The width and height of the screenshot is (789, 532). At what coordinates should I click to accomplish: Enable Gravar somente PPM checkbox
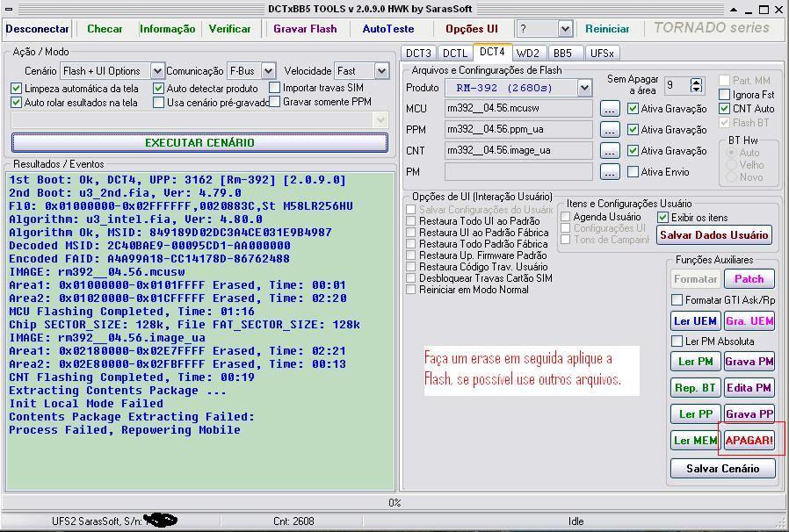pyautogui.click(x=274, y=102)
